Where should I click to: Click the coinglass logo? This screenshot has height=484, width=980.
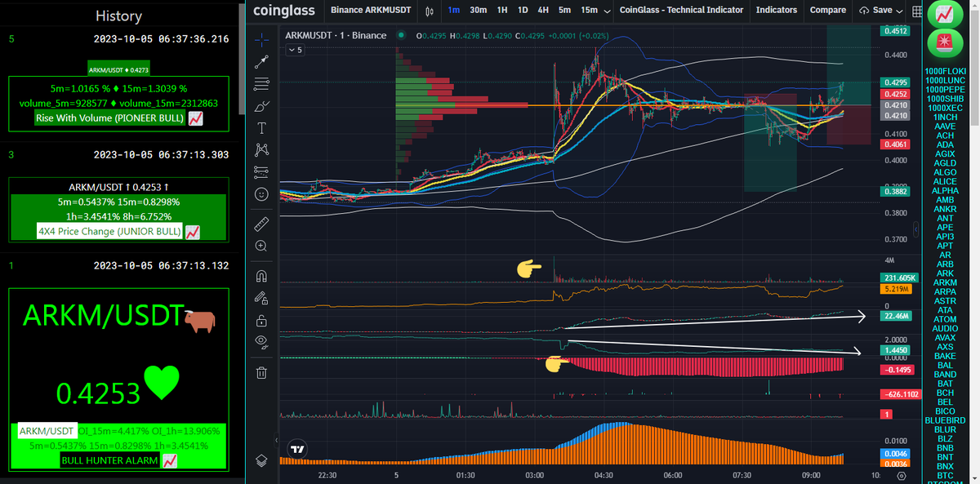[x=284, y=11]
